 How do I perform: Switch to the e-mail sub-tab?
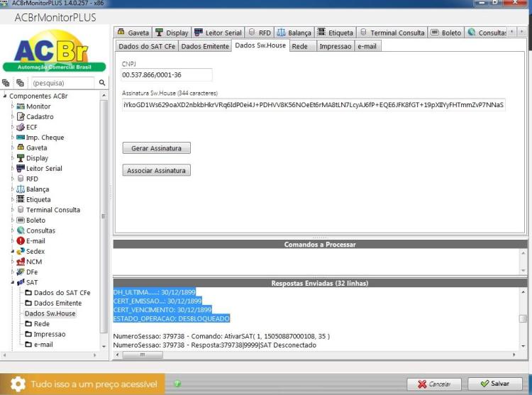[x=367, y=47]
